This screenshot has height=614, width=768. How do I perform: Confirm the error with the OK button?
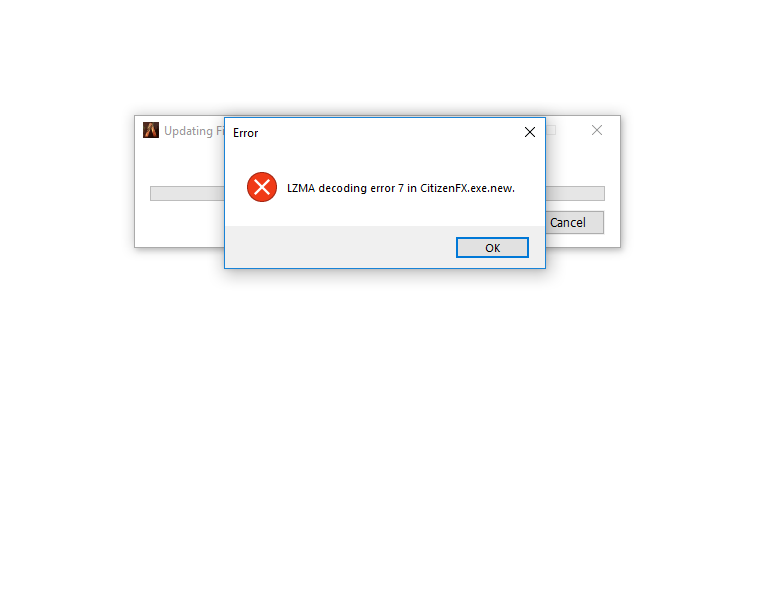pyautogui.click(x=492, y=248)
